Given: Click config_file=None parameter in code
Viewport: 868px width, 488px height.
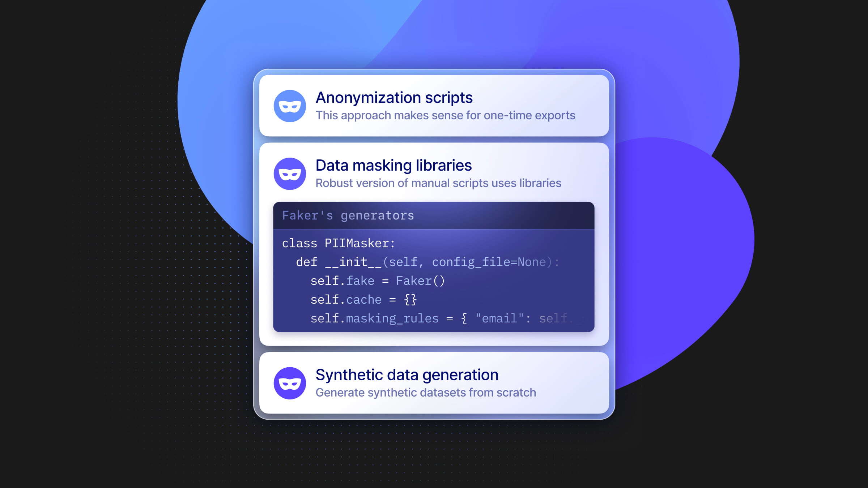Looking at the screenshot, I should 489,262.
